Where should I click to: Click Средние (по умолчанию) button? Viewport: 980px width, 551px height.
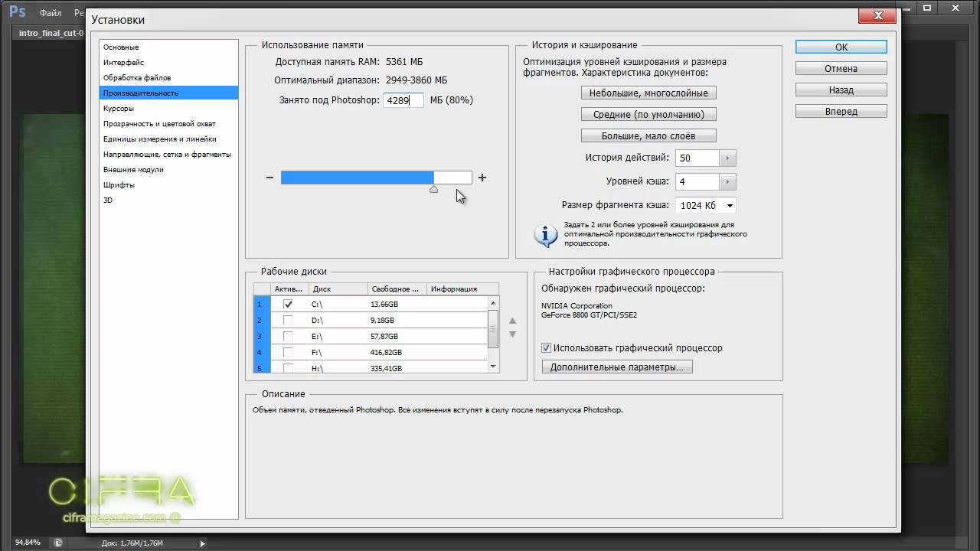[648, 114]
